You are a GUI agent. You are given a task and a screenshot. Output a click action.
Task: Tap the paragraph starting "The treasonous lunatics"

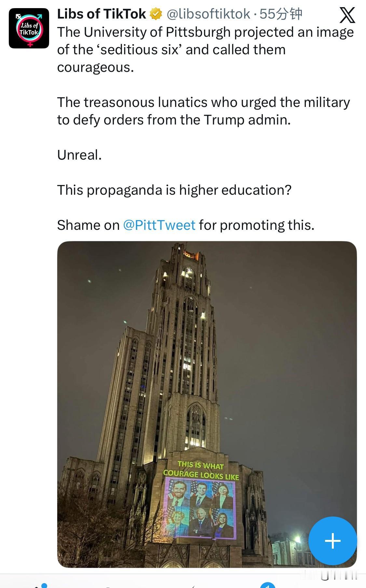(x=203, y=111)
